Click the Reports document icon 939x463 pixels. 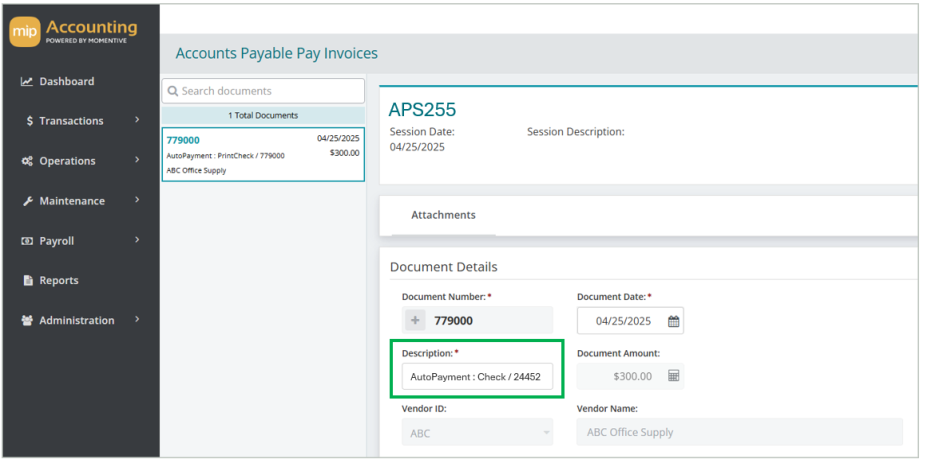[28, 280]
